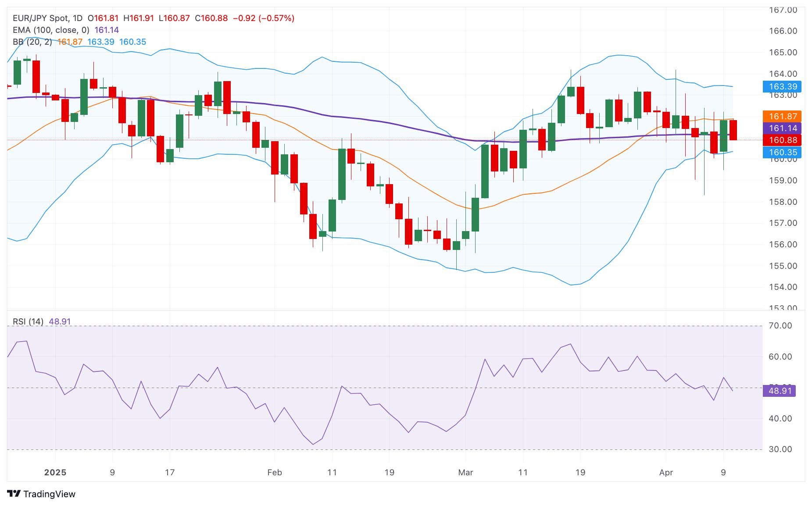Click the close price C160.88 value
The width and height of the screenshot is (812, 506).
click(211, 18)
